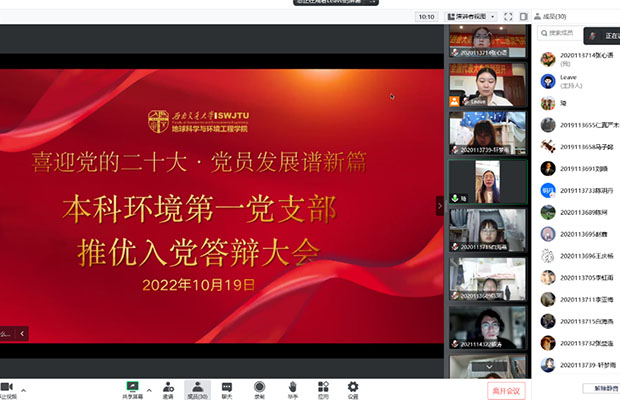The image size is (620, 400).
Task: Click the record meeting icon
Action: click(259, 386)
